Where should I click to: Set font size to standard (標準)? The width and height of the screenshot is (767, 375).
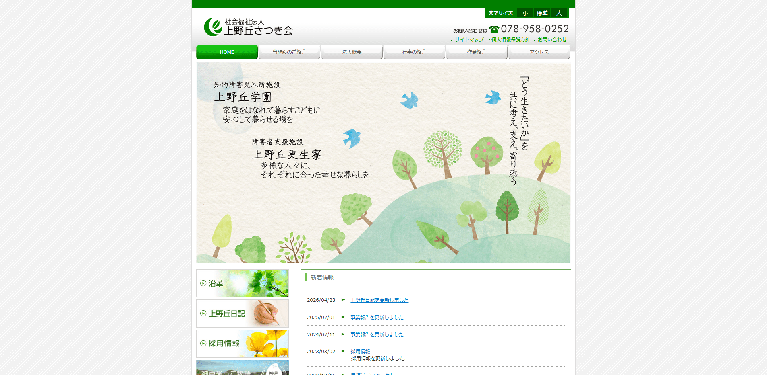pos(541,13)
